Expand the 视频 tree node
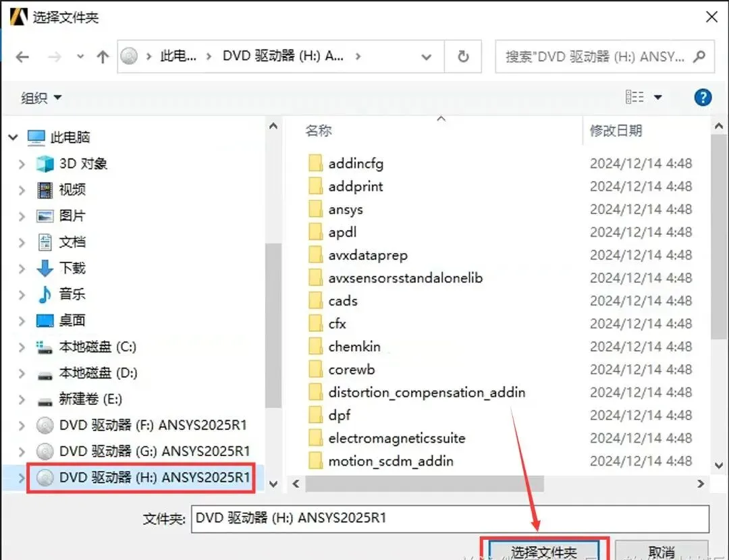729x560 pixels. click(x=22, y=190)
